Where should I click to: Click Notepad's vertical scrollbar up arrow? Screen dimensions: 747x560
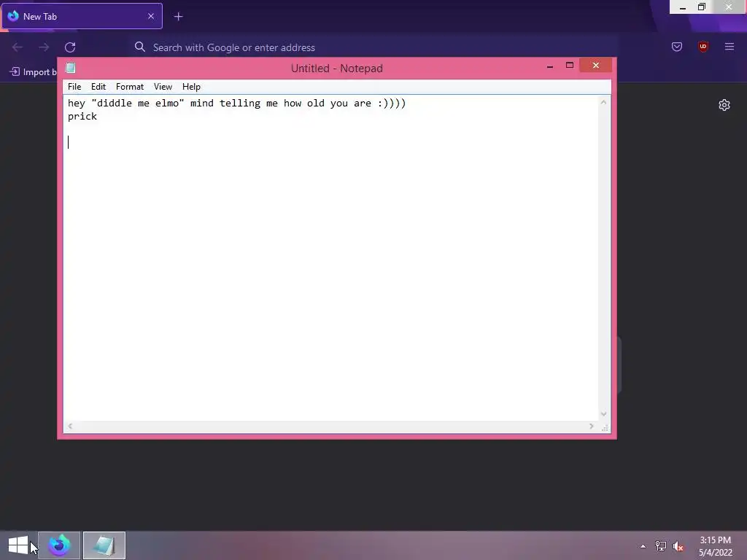(603, 102)
